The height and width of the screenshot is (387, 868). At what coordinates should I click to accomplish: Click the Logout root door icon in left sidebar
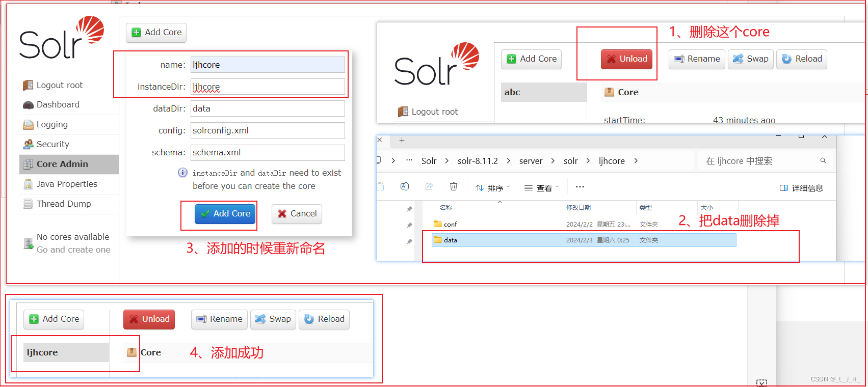point(28,85)
